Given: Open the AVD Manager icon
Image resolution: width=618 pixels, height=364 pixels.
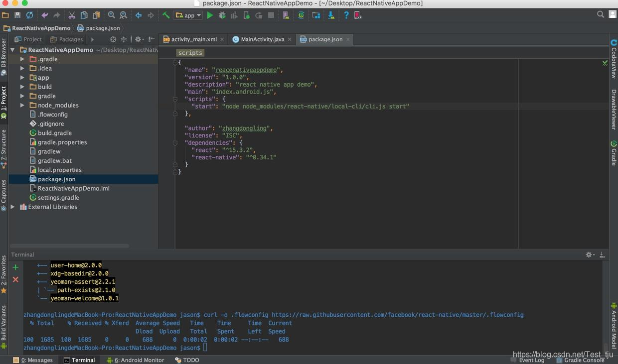Looking at the screenshot, I should pyautogui.click(x=286, y=15).
